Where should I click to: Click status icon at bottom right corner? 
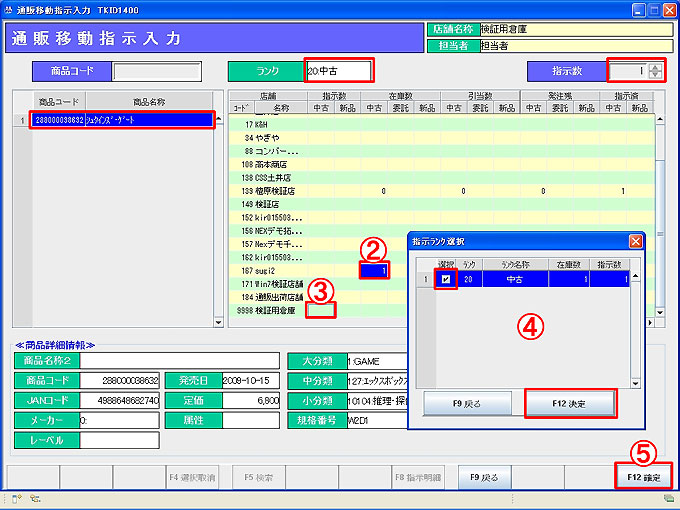click(x=669, y=499)
